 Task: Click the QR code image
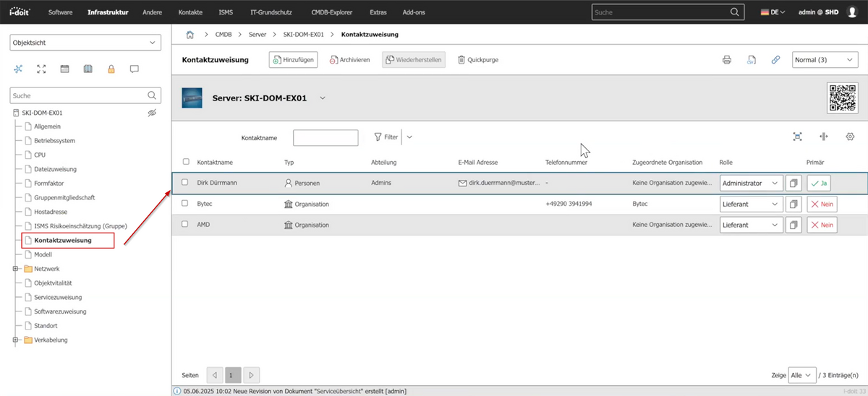pos(843,98)
